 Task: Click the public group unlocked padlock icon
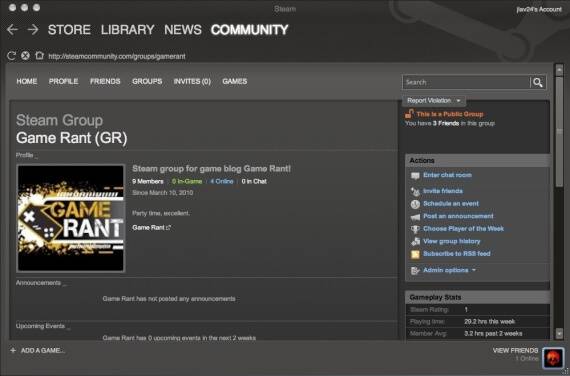coord(409,114)
